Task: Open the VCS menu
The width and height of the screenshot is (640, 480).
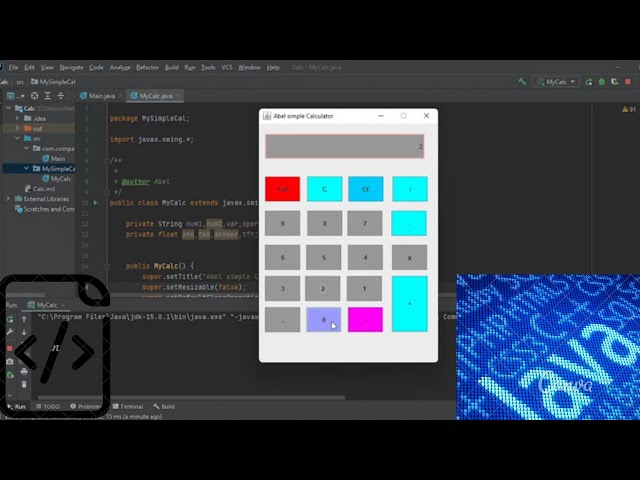Action: (227, 67)
